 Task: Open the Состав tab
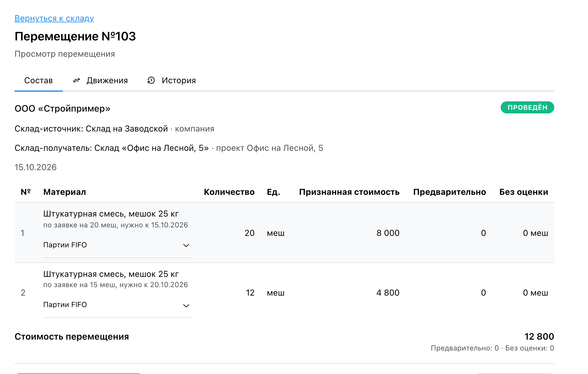pyautogui.click(x=39, y=80)
